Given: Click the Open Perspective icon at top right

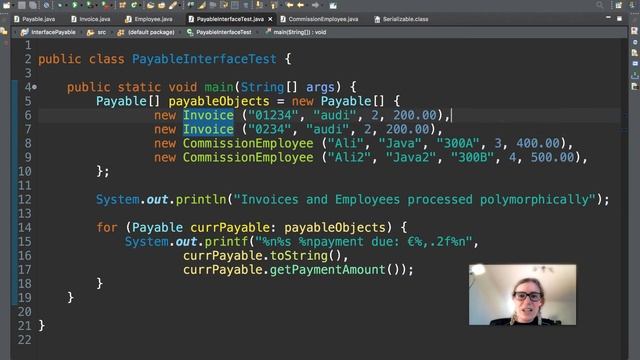Looking at the screenshot, I should pyautogui.click(x=619, y=5).
